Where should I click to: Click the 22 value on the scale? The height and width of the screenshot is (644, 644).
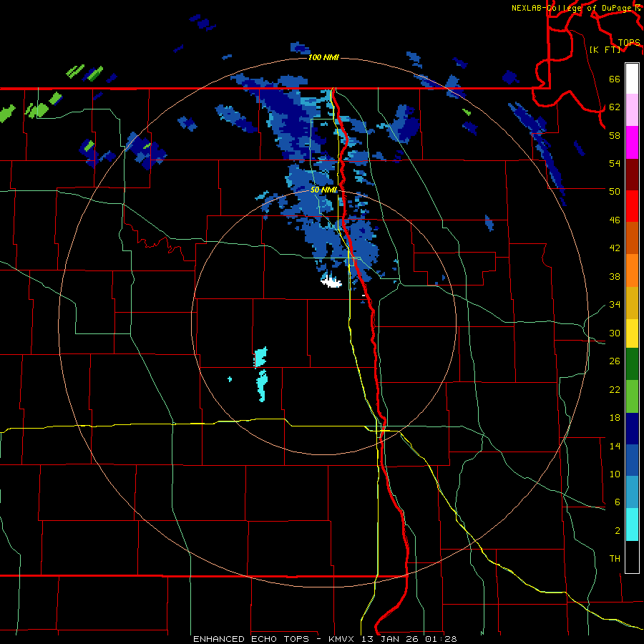pos(615,389)
